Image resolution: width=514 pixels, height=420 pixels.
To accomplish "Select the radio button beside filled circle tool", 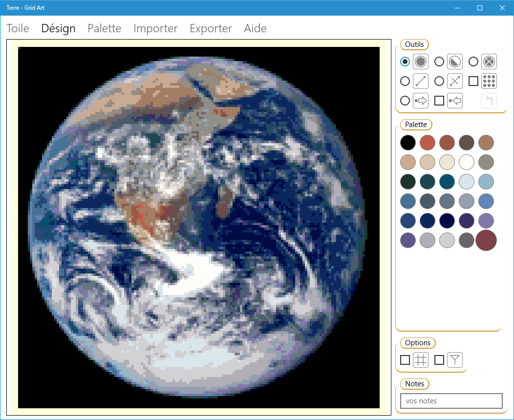I will (x=405, y=62).
